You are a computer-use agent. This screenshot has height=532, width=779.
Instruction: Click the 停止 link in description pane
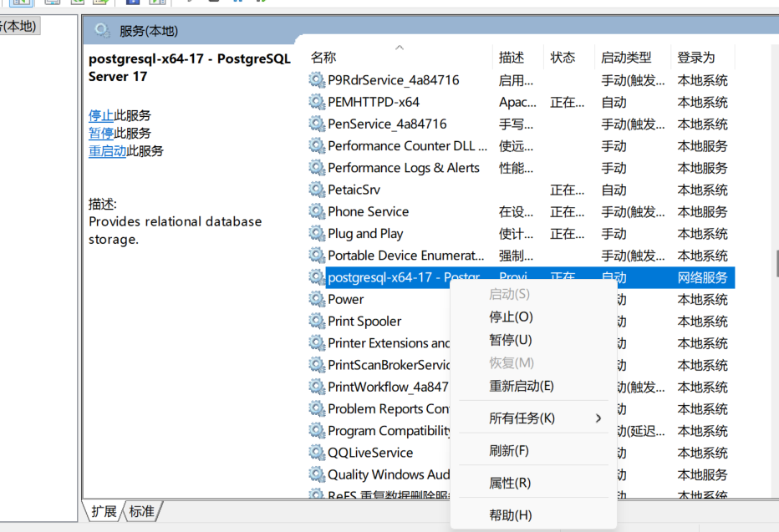(x=101, y=115)
